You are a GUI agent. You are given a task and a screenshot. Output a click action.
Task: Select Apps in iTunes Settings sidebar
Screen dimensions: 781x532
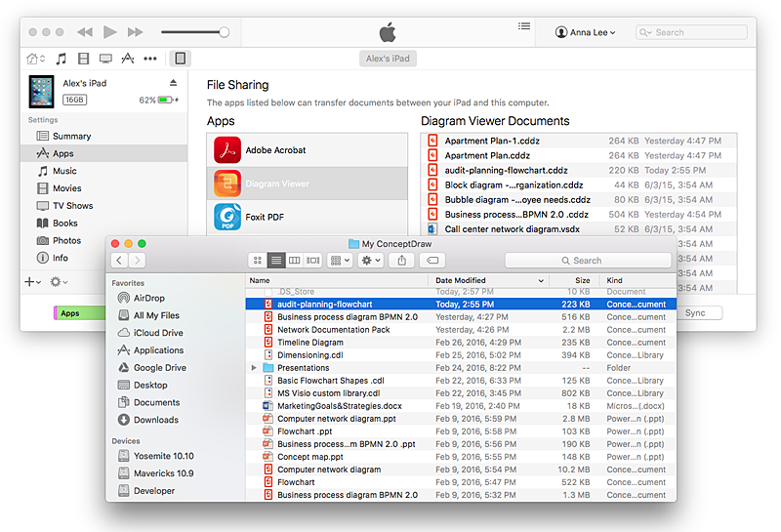104,153
